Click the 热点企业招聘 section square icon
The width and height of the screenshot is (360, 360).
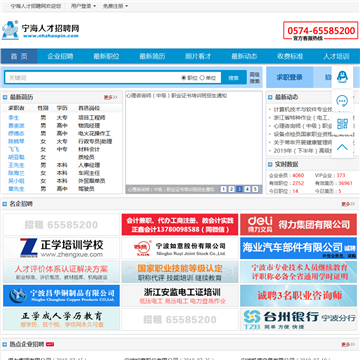pyautogui.click(x=5, y=344)
